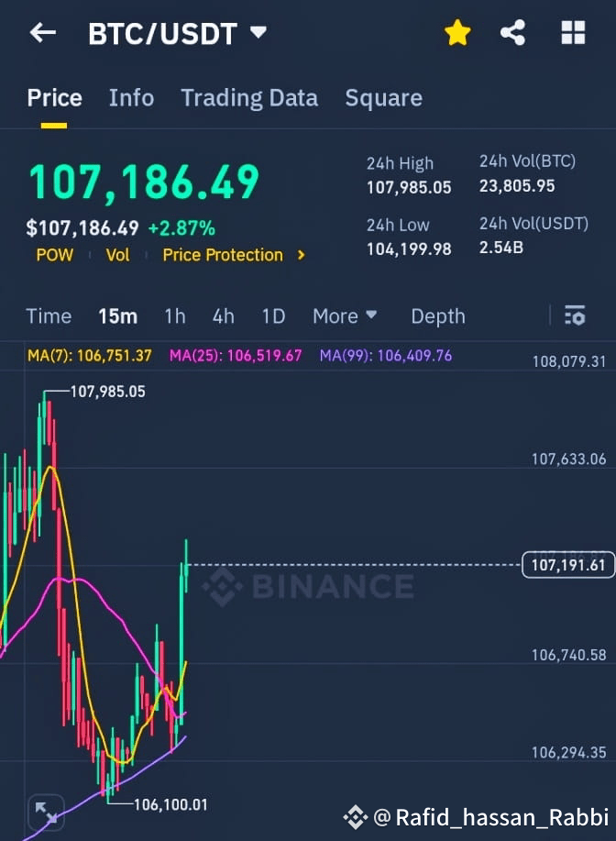Tap the MA(7): 106,751.37 indicator
The height and width of the screenshot is (841, 616).
coord(90,356)
